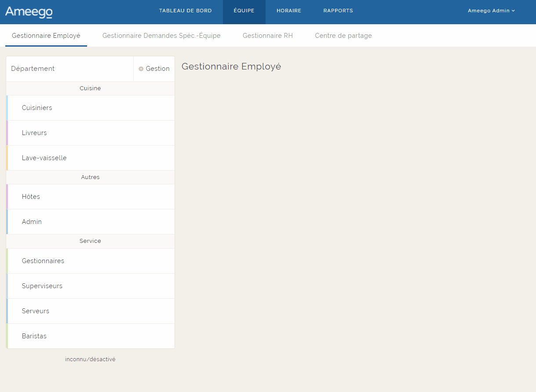Open the Admin department row
This screenshot has width=536, height=392.
32,222
